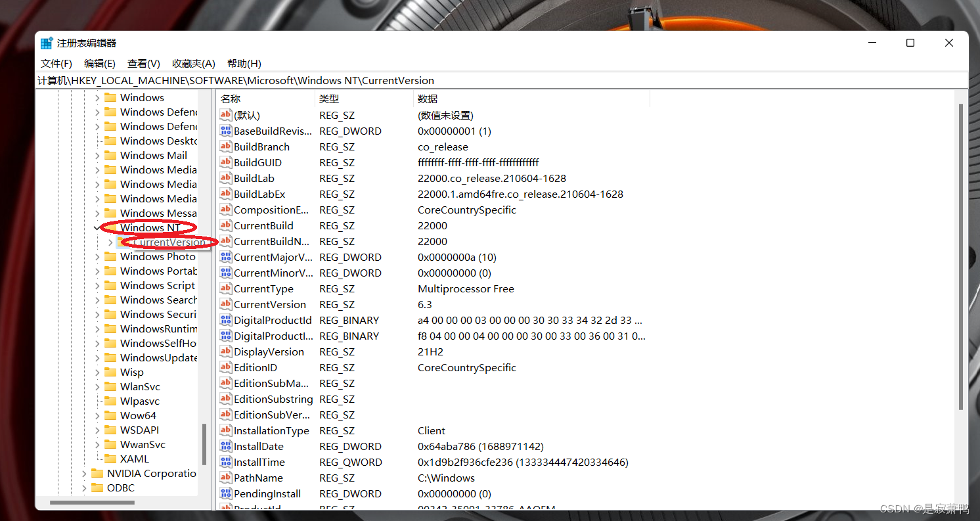Click the BuildGUID string value icon

(x=226, y=163)
